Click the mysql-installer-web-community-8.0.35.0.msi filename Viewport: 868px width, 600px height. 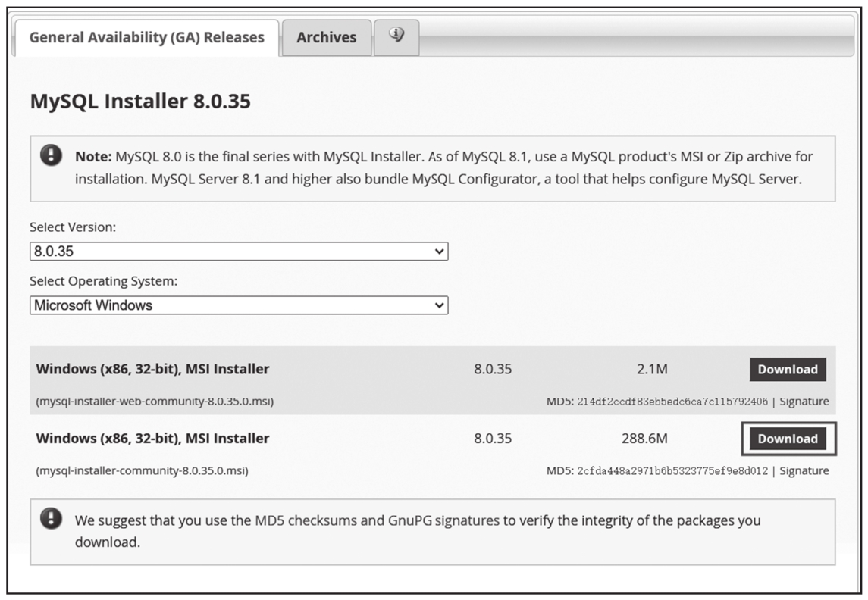155,402
